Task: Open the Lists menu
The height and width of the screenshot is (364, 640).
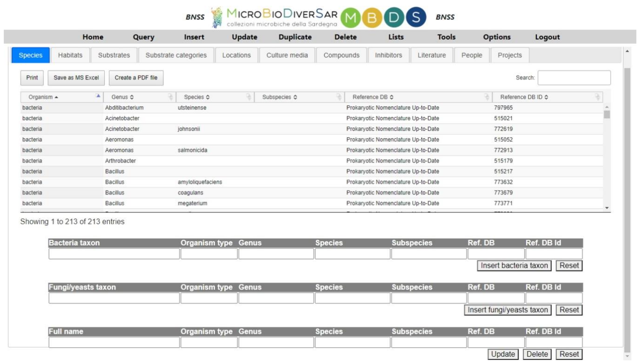Action: [396, 37]
